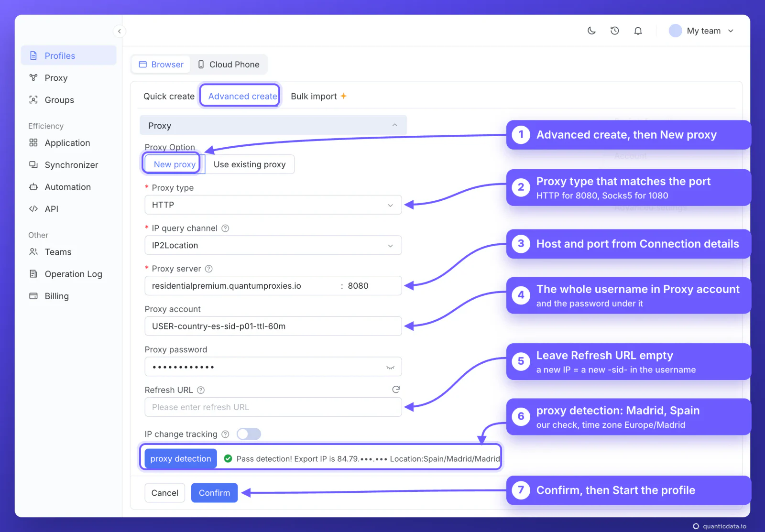Viewport: 765px width, 532px height.
Task: Open Proxy in the sidebar
Action: point(69,78)
